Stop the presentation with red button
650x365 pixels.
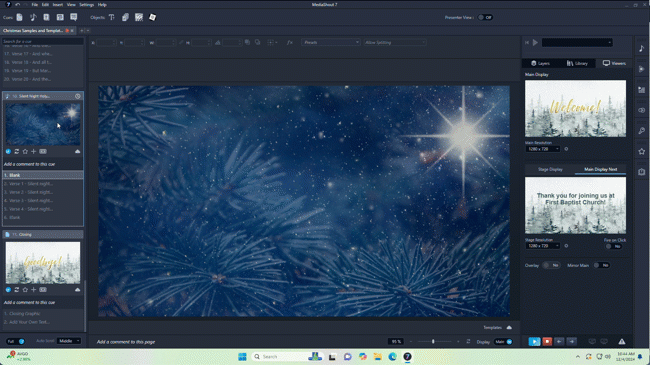(x=547, y=341)
